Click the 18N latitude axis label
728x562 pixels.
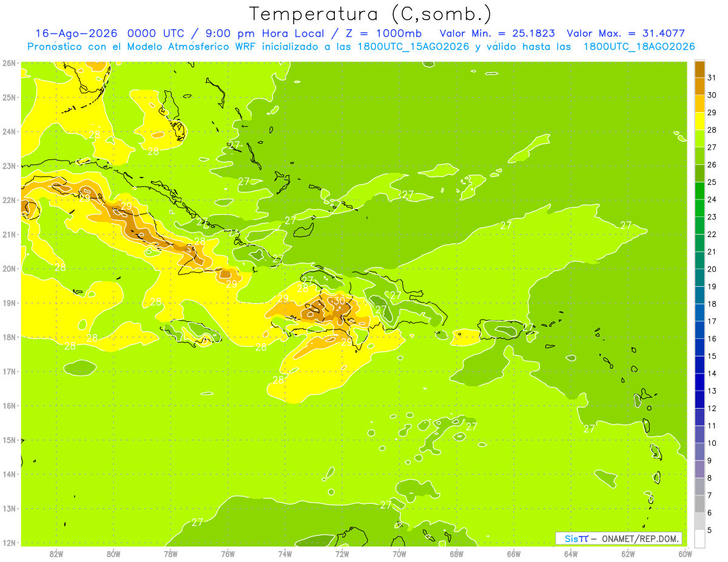(8, 337)
